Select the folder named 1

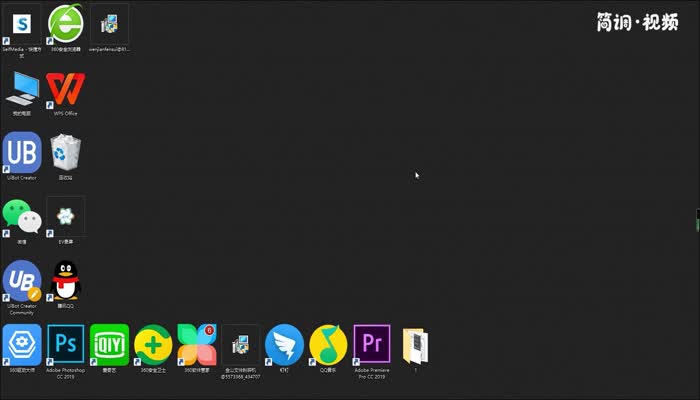point(415,346)
